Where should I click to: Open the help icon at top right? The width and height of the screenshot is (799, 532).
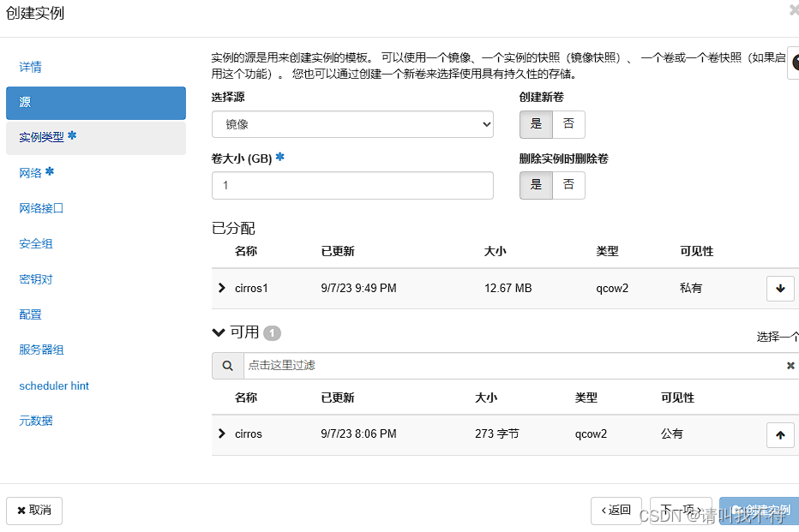click(x=795, y=63)
